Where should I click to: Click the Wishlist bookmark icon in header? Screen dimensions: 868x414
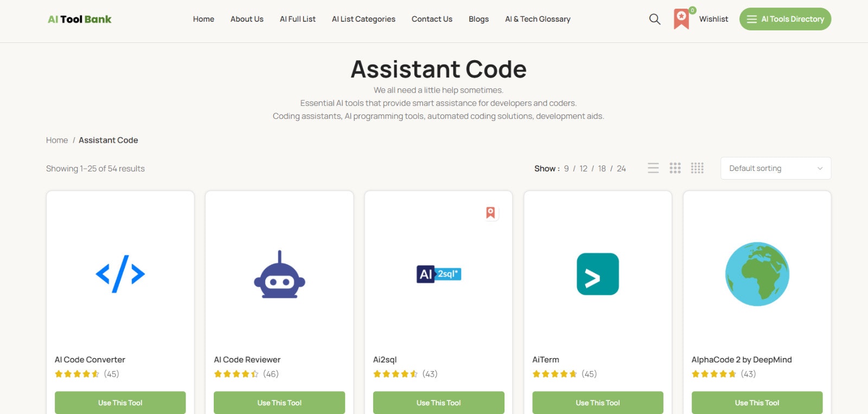682,19
